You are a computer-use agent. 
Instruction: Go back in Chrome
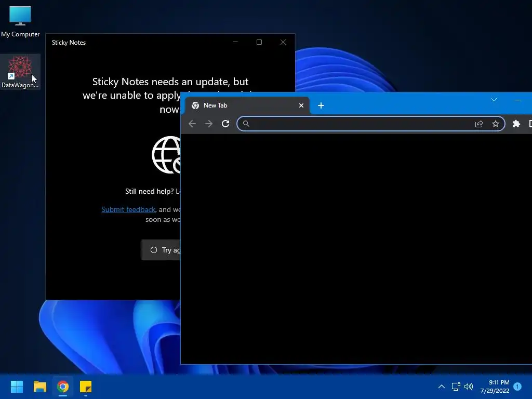192,124
